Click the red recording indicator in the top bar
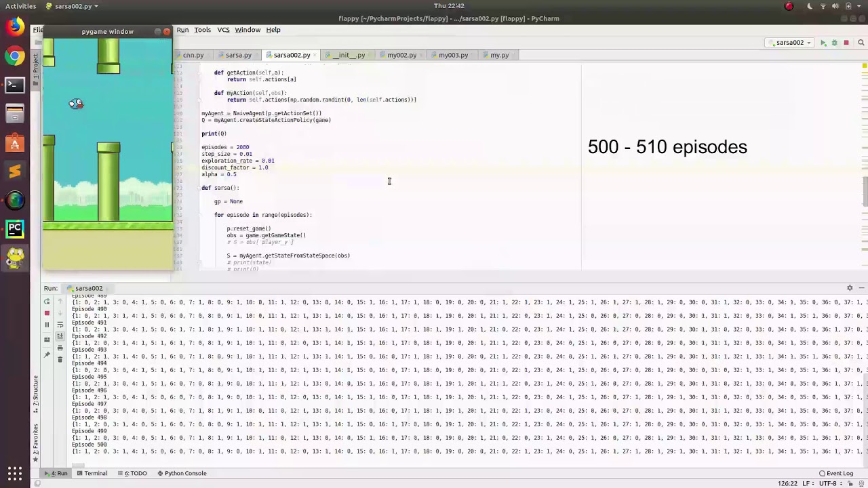The height and width of the screenshot is (488, 868). (789, 6)
